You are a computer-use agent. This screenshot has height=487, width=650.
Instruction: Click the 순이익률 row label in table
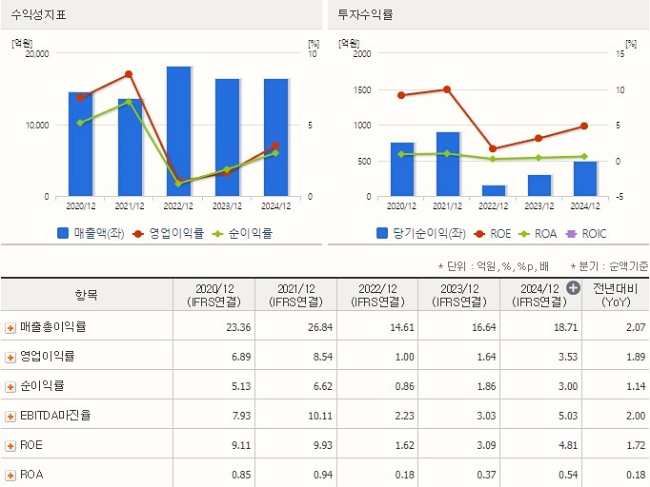42,385
